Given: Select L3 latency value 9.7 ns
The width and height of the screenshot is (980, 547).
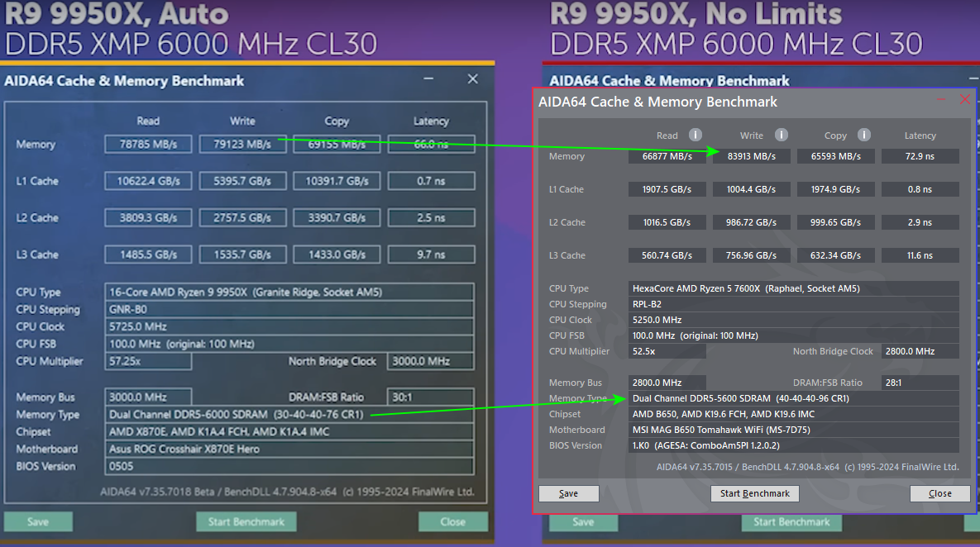Looking at the screenshot, I should [x=431, y=254].
